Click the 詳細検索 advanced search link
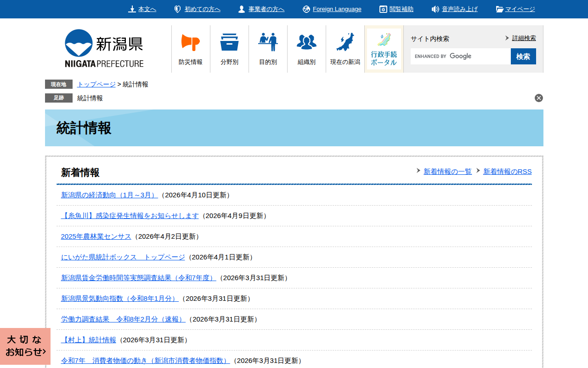The height and width of the screenshot is (368, 588). tap(524, 38)
